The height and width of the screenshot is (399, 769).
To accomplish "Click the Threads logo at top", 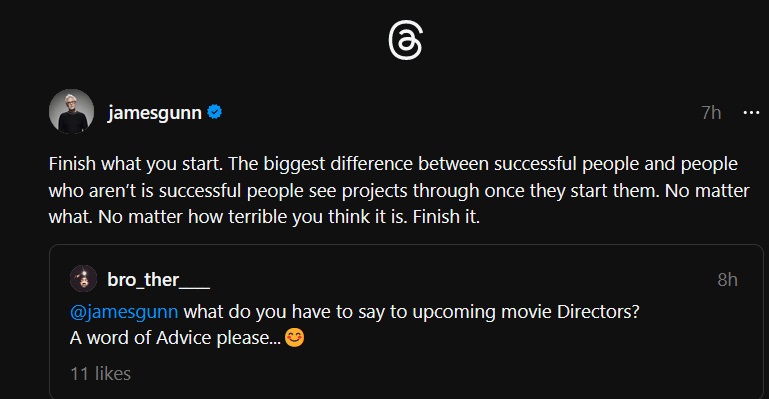I will [x=405, y=40].
